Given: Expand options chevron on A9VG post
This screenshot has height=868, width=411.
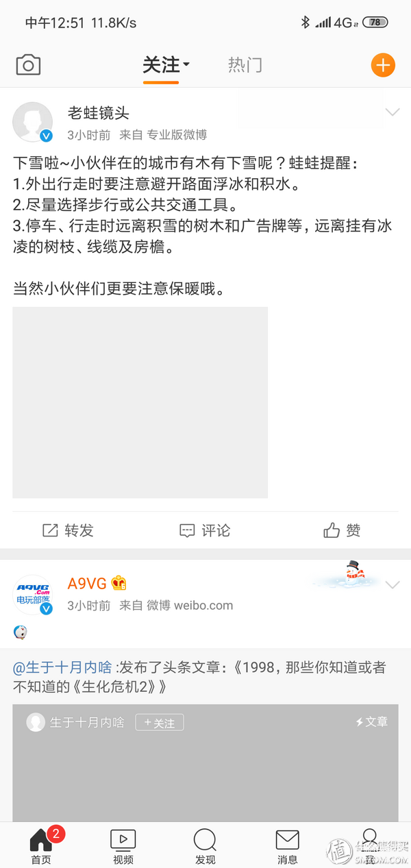Looking at the screenshot, I should [x=392, y=584].
